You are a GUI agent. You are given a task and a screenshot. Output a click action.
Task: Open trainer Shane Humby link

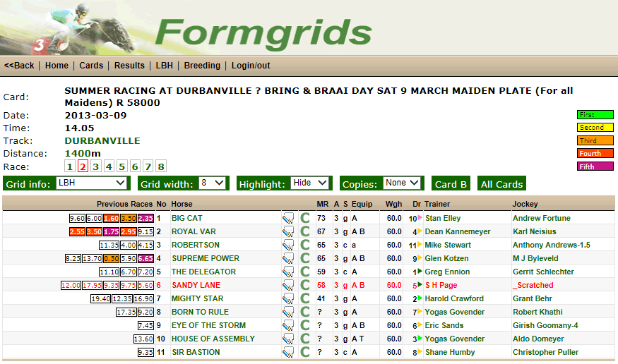click(x=450, y=352)
